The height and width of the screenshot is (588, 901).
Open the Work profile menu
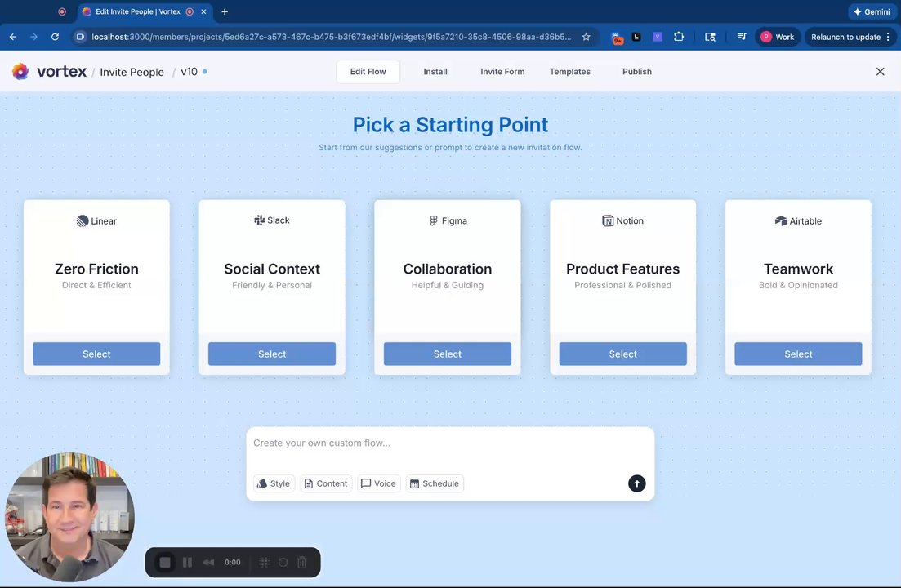(778, 37)
